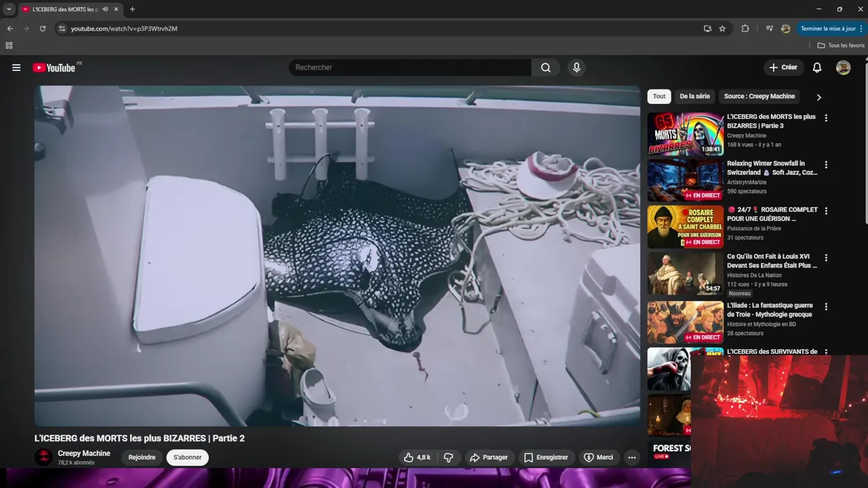The image size is (868, 488).
Task: Mute tab via speaker icon on tab
Action: pos(105,9)
